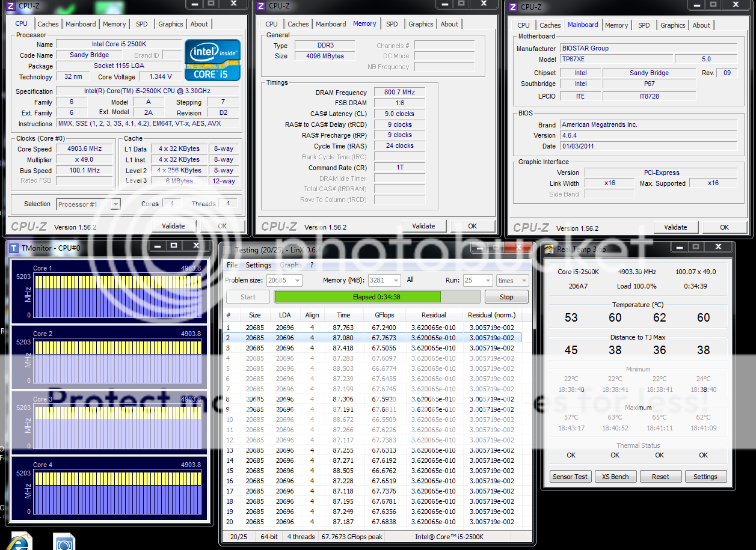Click the Multiplier x 49.0 field
This screenshot has height=550, width=756.
tap(85, 159)
